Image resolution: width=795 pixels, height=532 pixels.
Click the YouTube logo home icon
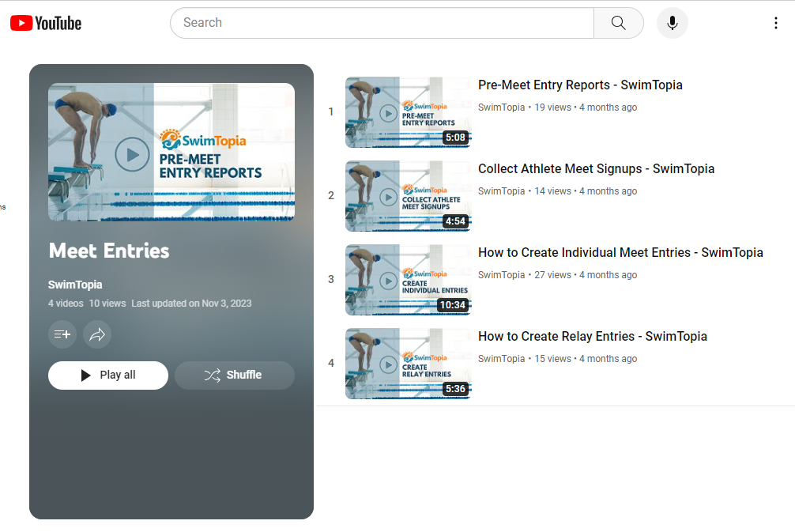46,23
